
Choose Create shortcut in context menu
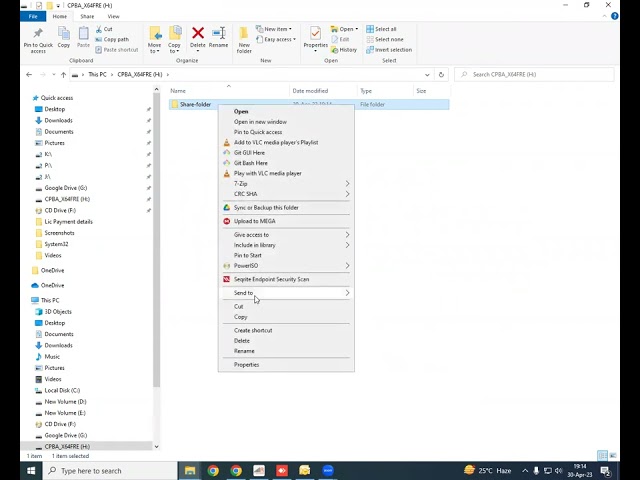(286, 330)
